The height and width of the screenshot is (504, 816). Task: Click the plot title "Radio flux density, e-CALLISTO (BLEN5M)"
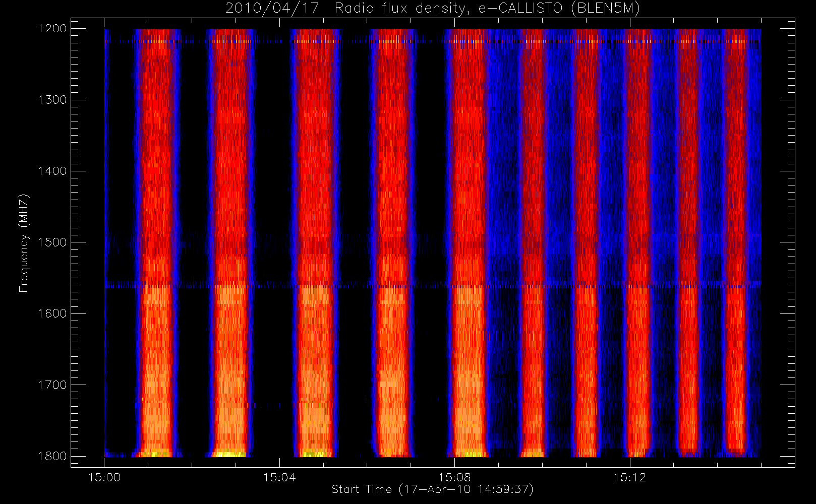pyautogui.click(x=487, y=9)
